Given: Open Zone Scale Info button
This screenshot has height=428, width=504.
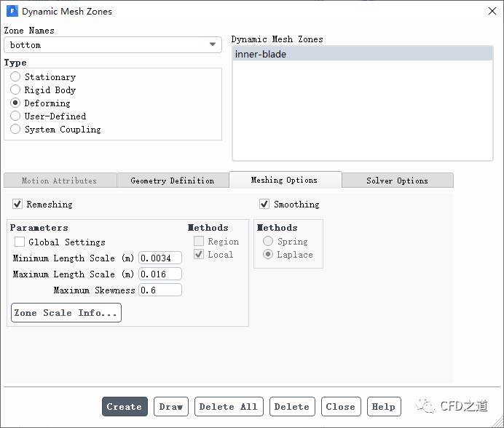Looking at the screenshot, I should click(66, 313).
